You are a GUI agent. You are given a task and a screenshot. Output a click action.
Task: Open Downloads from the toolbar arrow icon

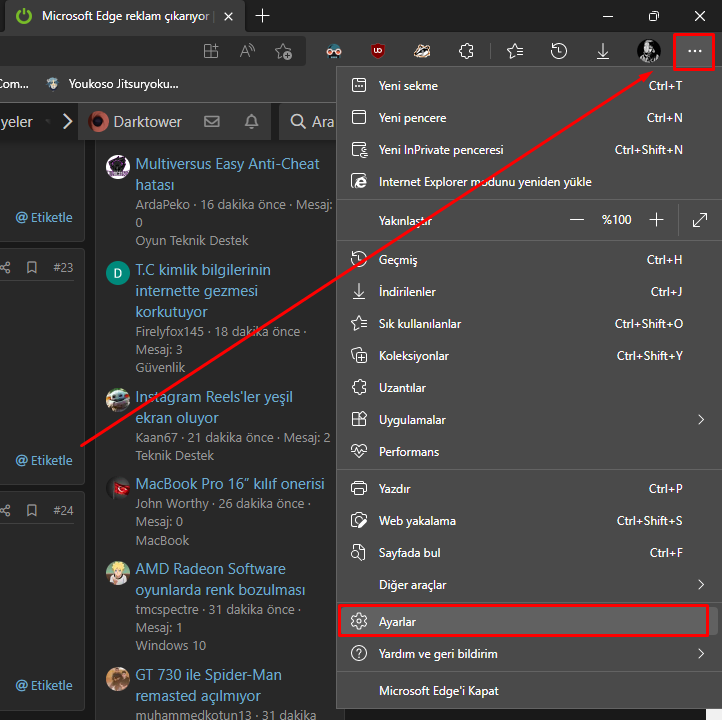tap(603, 51)
